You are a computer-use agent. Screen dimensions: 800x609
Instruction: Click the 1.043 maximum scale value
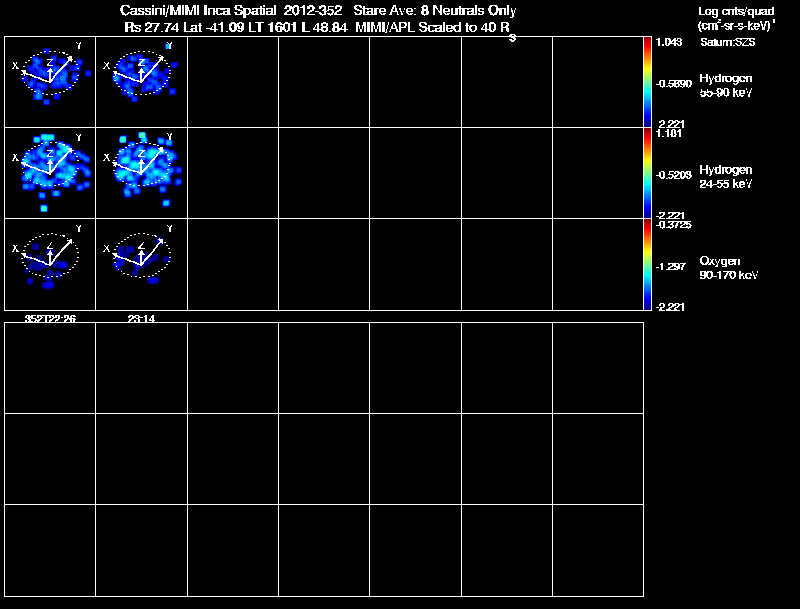pos(669,42)
